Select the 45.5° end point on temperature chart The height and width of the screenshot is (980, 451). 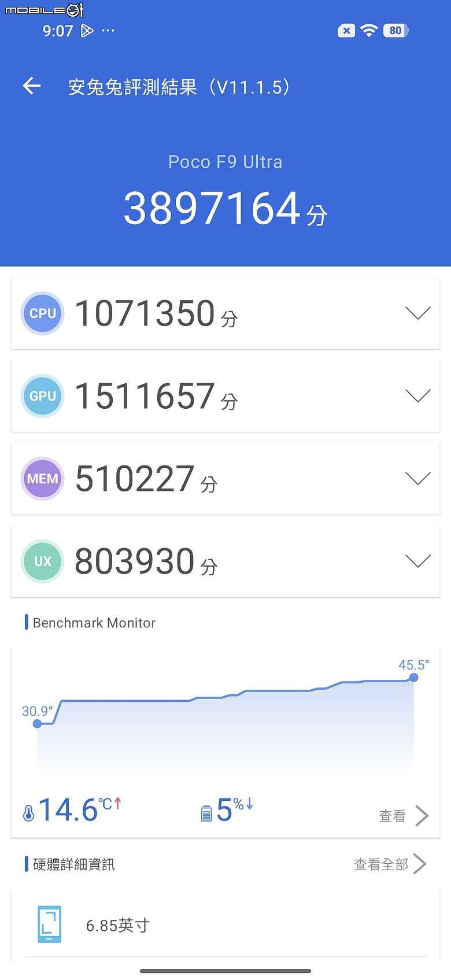(x=413, y=677)
